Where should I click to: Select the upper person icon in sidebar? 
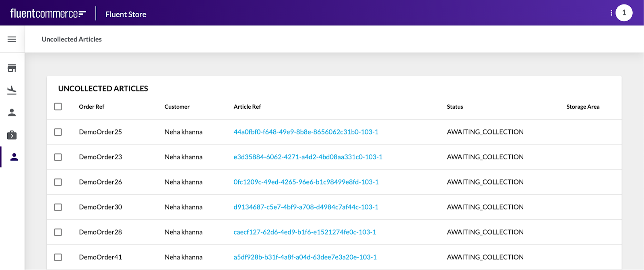coord(12,113)
